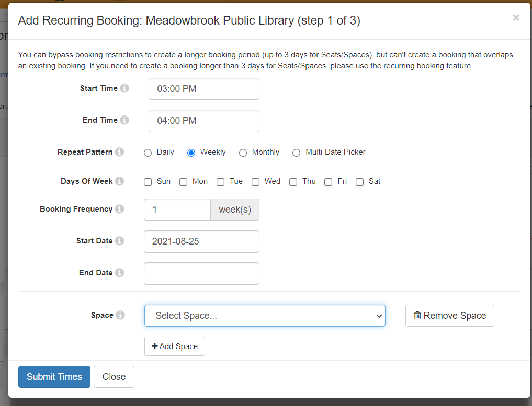The width and height of the screenshot is (532, 406).
Task: Close the dialog with the X icon
Action: [516, 17]
